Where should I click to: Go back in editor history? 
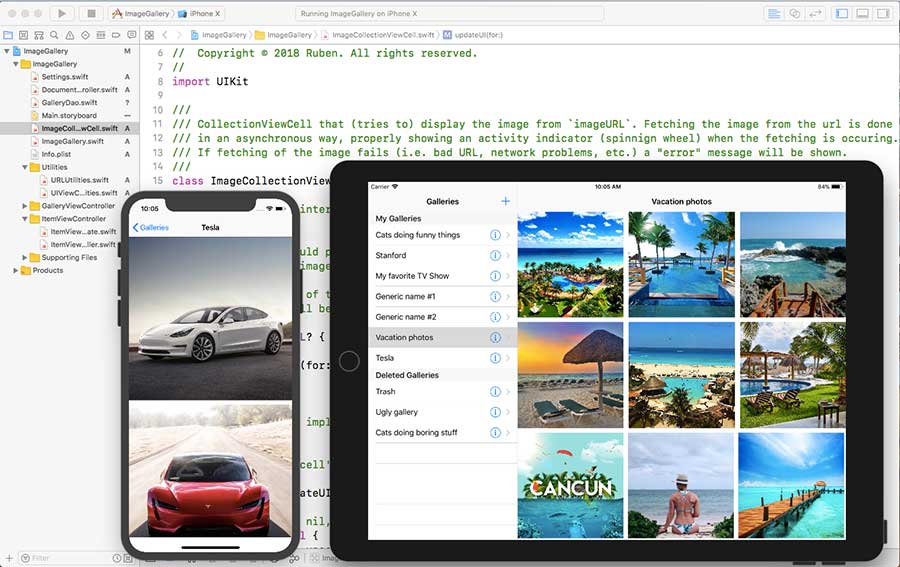(x=165, y=35)
